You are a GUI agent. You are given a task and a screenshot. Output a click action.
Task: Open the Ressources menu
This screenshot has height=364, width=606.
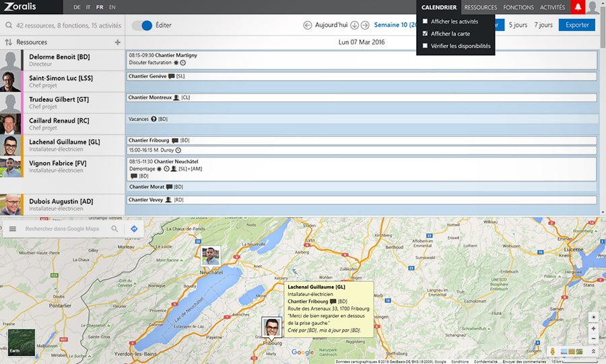coord(481,7)
